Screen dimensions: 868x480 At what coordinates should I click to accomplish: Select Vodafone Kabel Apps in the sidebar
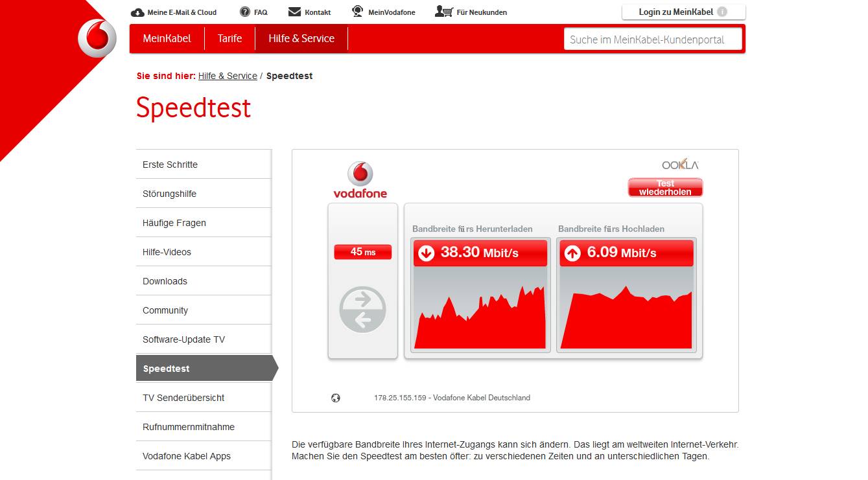click(x=204, y=455)
